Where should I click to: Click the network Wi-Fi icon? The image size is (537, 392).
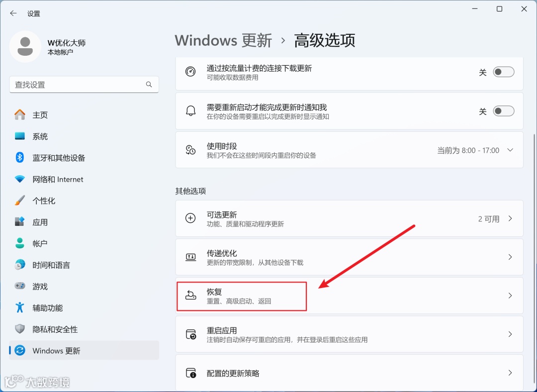(20, 179)
